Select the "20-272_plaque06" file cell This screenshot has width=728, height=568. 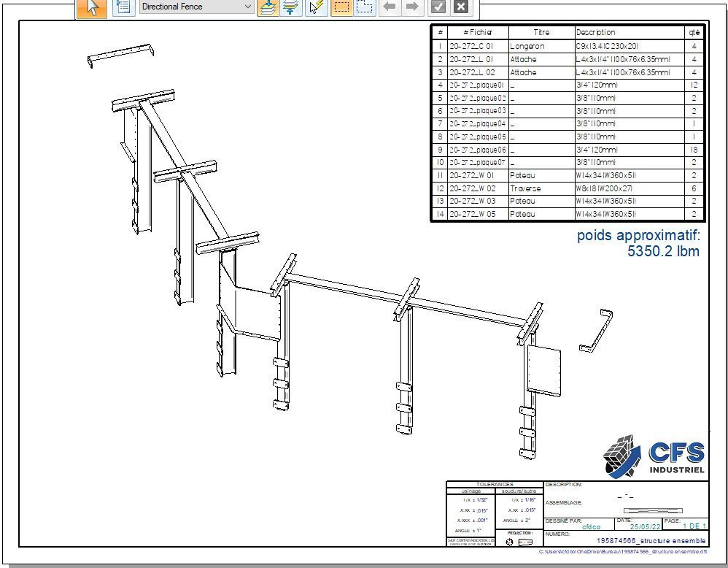(478, 150)
